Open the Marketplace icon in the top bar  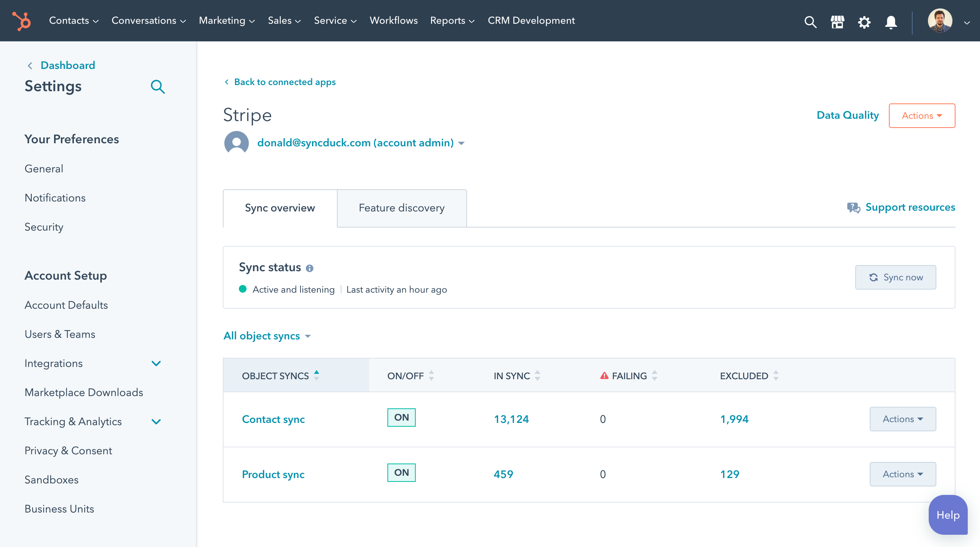[x=837, y=22]
